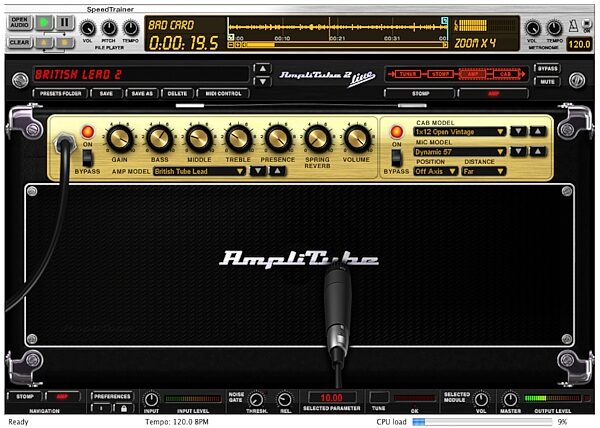Adjust the MASTER output knob

tap(510, 400)
